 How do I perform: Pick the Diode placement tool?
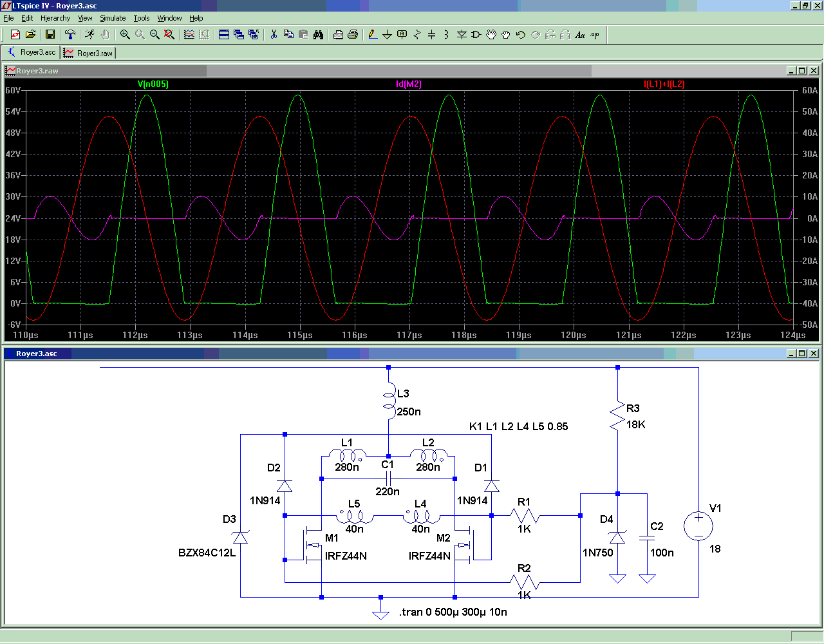click(x=462, y=35)
